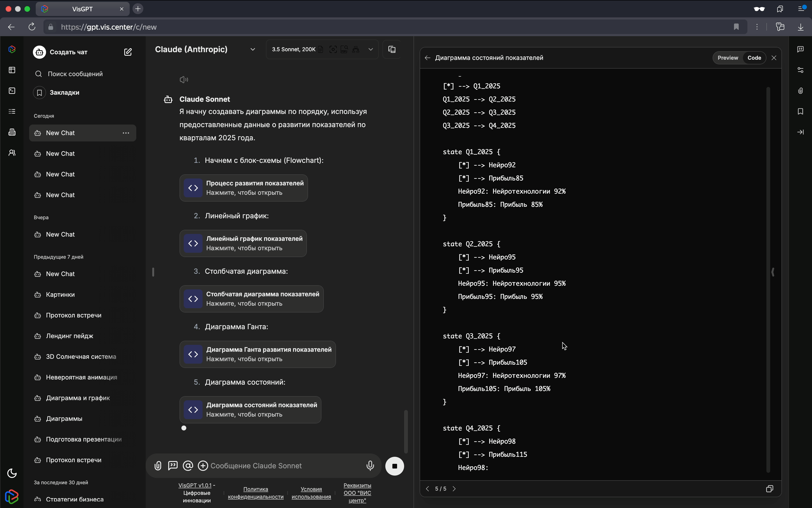Stop generation with the square stop button

395,466
